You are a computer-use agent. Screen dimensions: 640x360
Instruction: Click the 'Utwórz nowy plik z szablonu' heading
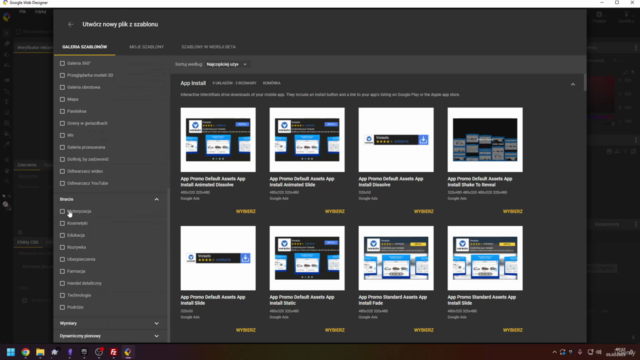point(120,24)
